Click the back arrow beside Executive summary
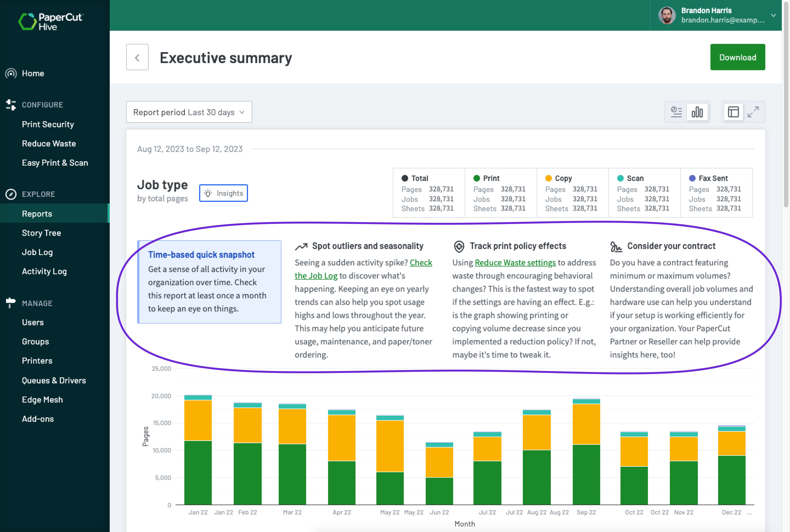790x532 pixels. click(137, 57)
